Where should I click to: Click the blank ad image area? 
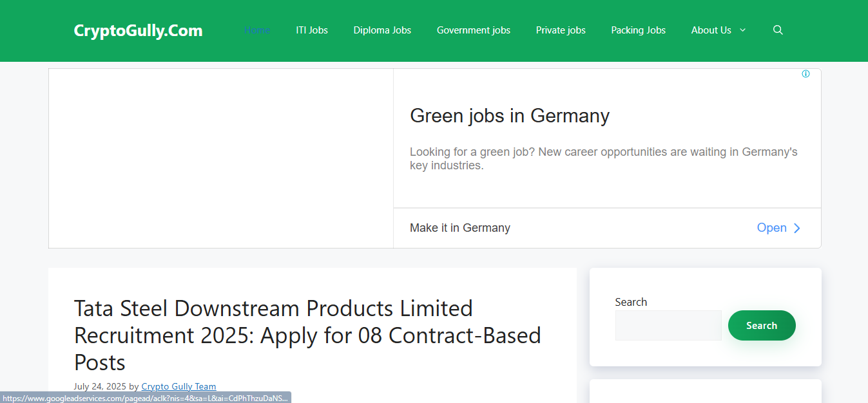[x=221, y=158]
